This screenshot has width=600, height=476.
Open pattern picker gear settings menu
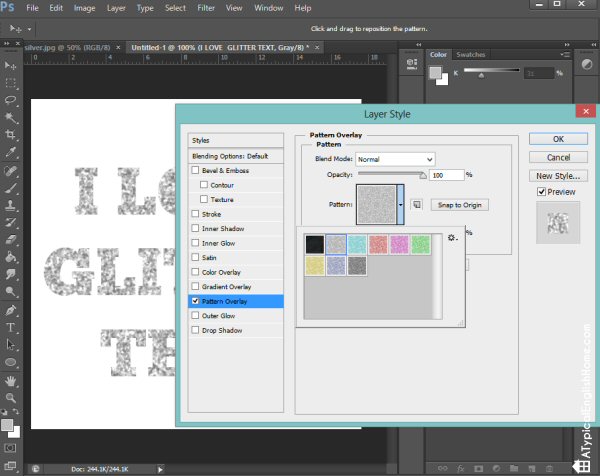[452, 238]
